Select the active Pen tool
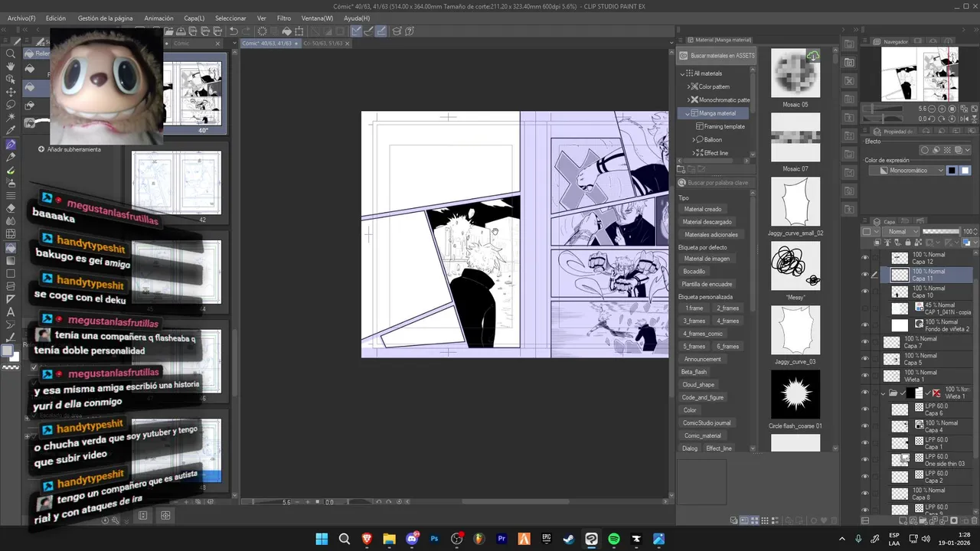The width and height of the screenshot is (980, 551). (11, 145)
